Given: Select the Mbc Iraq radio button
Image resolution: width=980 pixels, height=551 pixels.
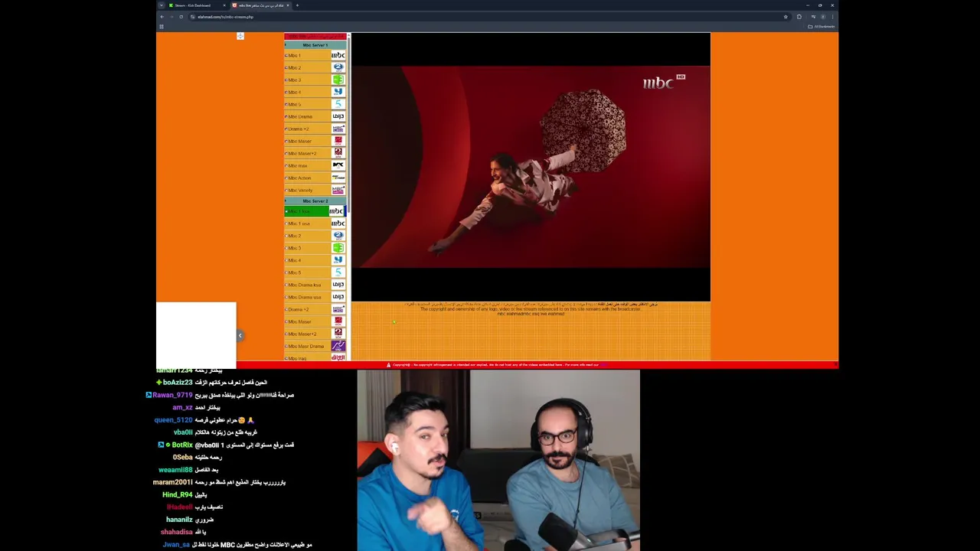Looking at the screenshot, I should (x=286, y=357).
